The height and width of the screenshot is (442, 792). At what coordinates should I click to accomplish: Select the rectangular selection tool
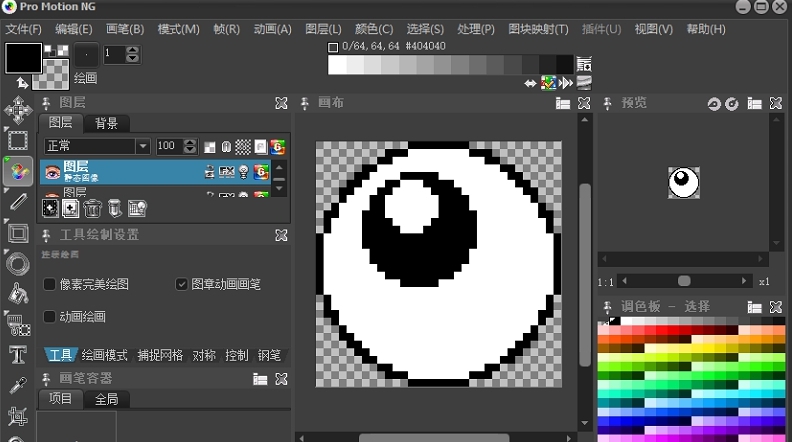coord(18,141)
